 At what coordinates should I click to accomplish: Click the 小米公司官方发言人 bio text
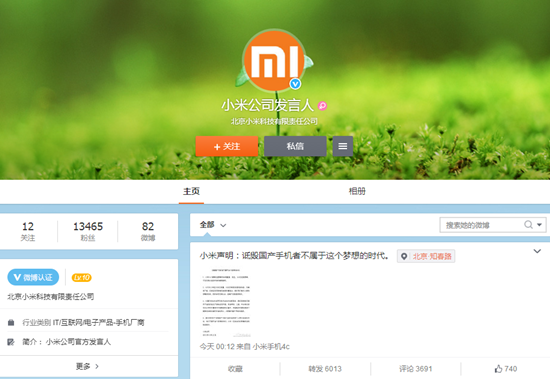click(78, 341)
